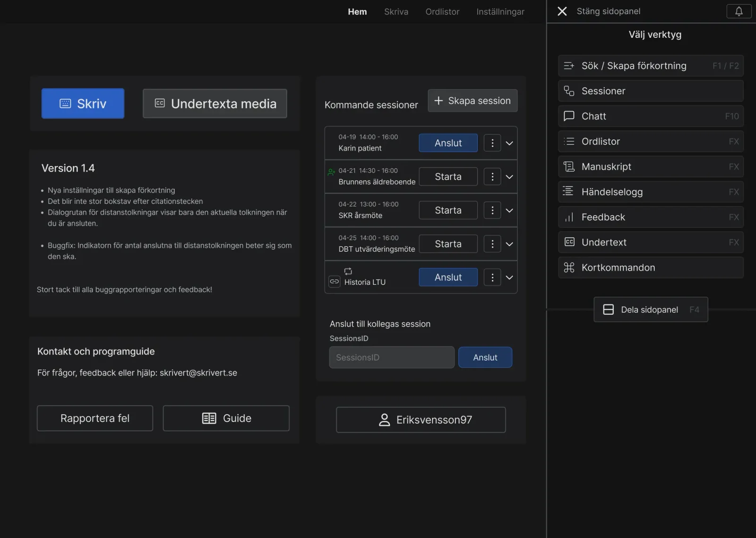Close the side panel
756x538 pixels.
point(562,11)
